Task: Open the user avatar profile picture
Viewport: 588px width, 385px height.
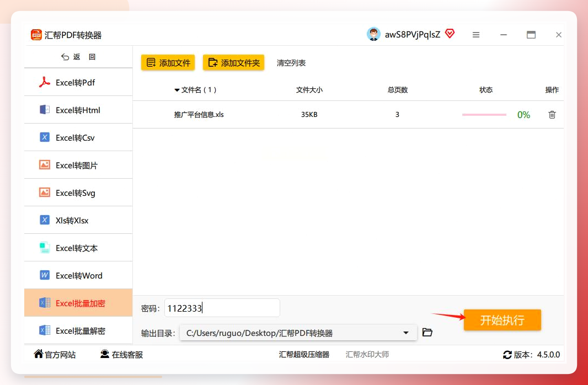Action: tap(373, 35)
